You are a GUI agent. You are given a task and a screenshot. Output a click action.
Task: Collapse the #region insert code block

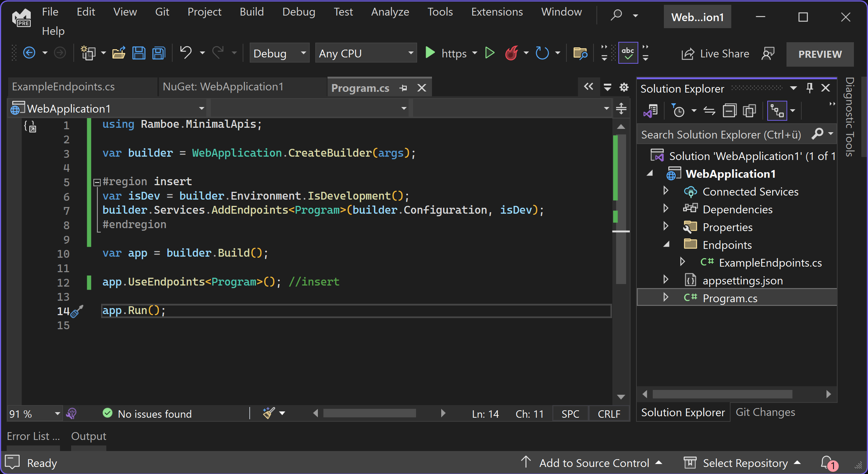pos(97,182)
